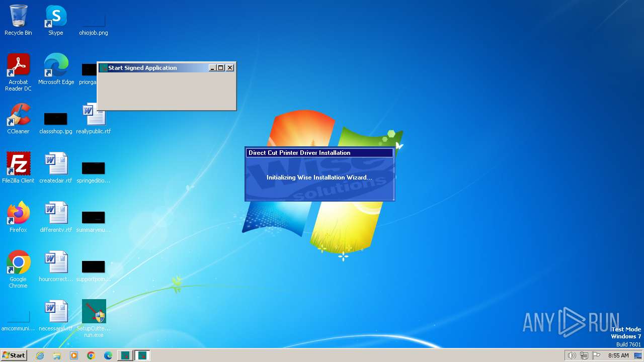Click the volume speaker tray icon
Viewport: 644px width, 362px height.
[x=572, y=355]
